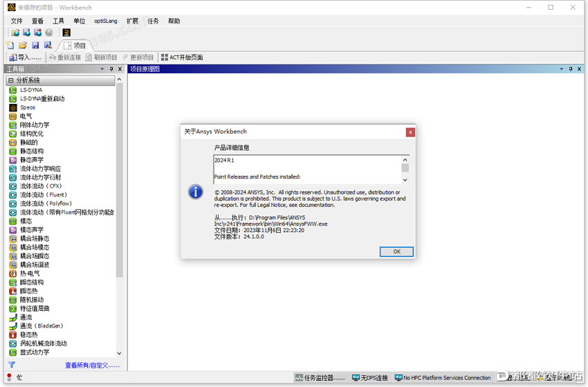Click the 无DPS连接 status button
The image size is (588, 387).
pos(371,377)
